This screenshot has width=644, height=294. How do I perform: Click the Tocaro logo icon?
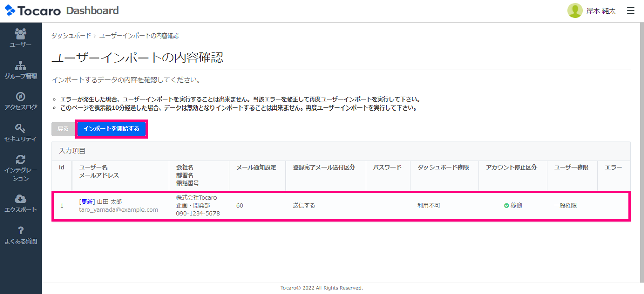(10, 11)
